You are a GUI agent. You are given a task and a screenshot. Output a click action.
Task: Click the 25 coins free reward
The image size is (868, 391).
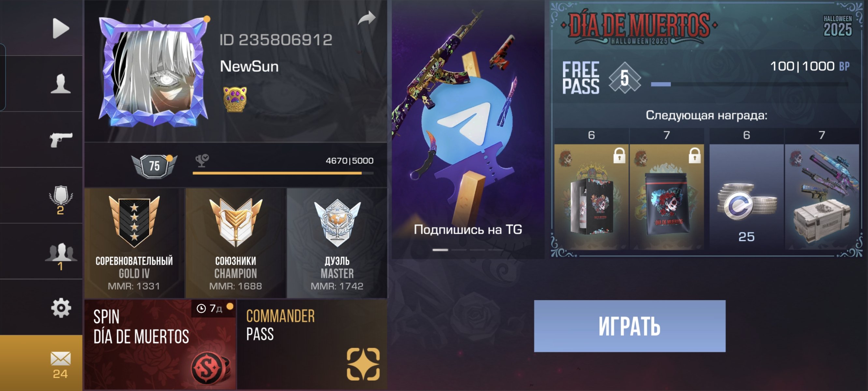tap(746, 197)
